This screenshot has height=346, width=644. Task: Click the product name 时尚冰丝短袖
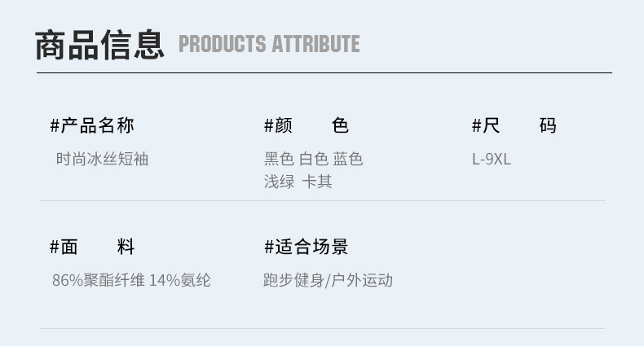coord(102,159)
